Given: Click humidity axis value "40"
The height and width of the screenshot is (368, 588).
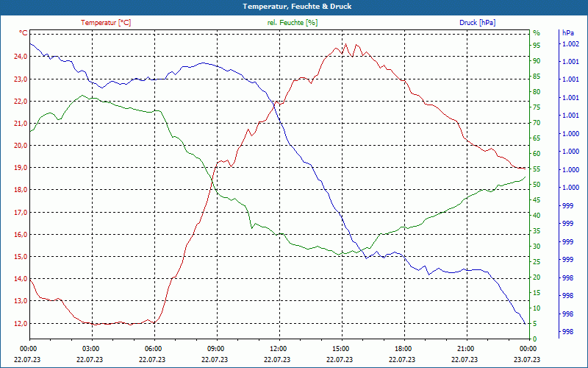Looking at the screenshot, I should click(537, 215).
